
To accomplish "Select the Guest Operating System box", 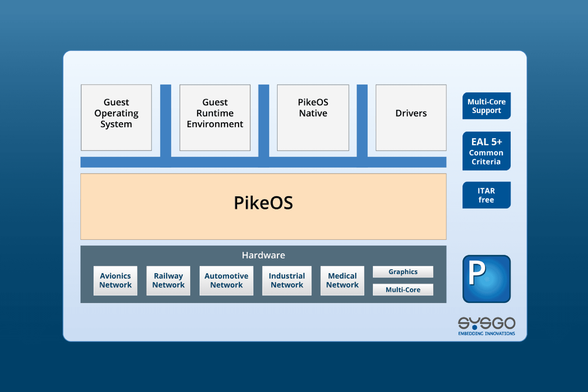I will (x=116, y=118).
